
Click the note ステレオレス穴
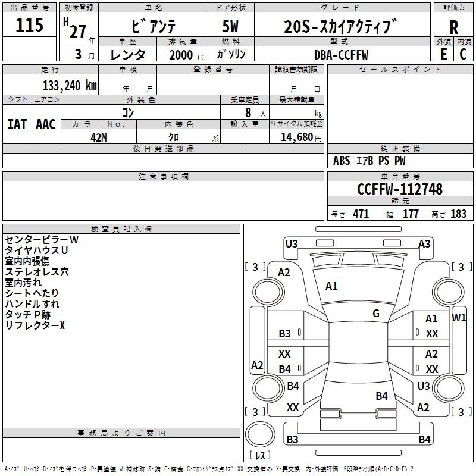point(37,272)
